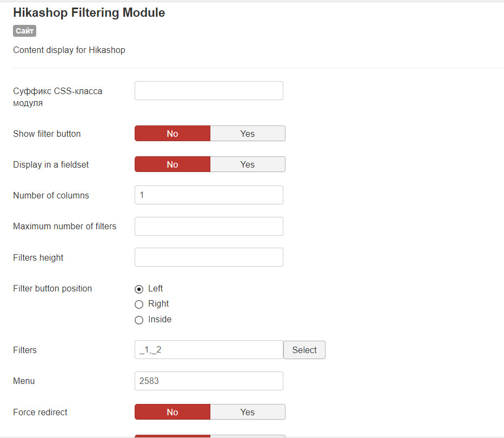Set Show filter button to Yes
This screenshot has height=438, width=504.
pyautogui.click(x=247, y=134)
